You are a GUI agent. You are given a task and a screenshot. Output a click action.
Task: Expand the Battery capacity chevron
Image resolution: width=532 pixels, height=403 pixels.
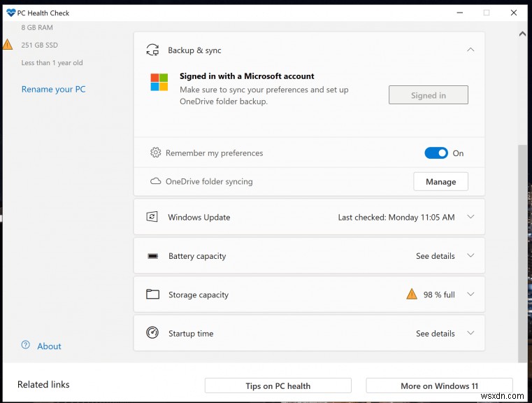470,255
